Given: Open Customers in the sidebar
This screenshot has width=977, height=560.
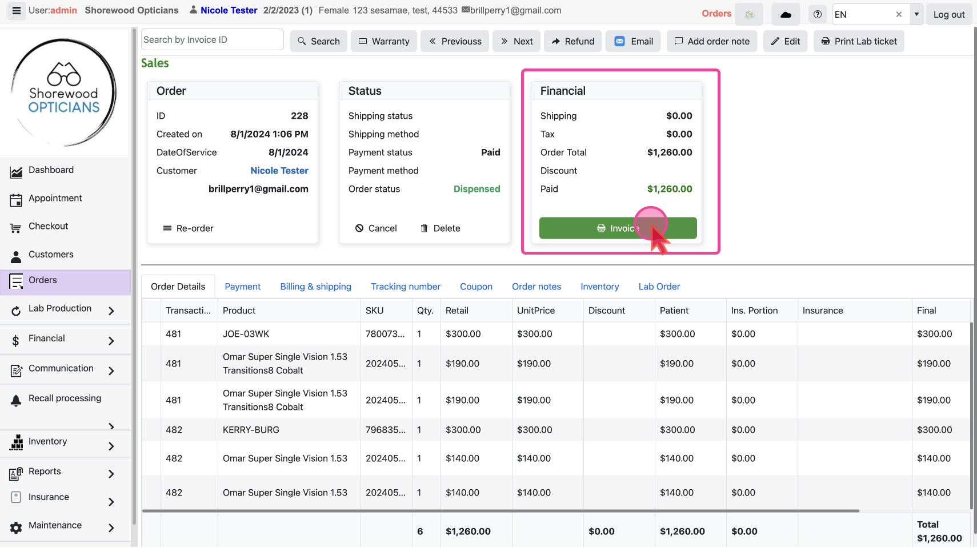Looking at the screenshot, I should [x=51, y=255].
